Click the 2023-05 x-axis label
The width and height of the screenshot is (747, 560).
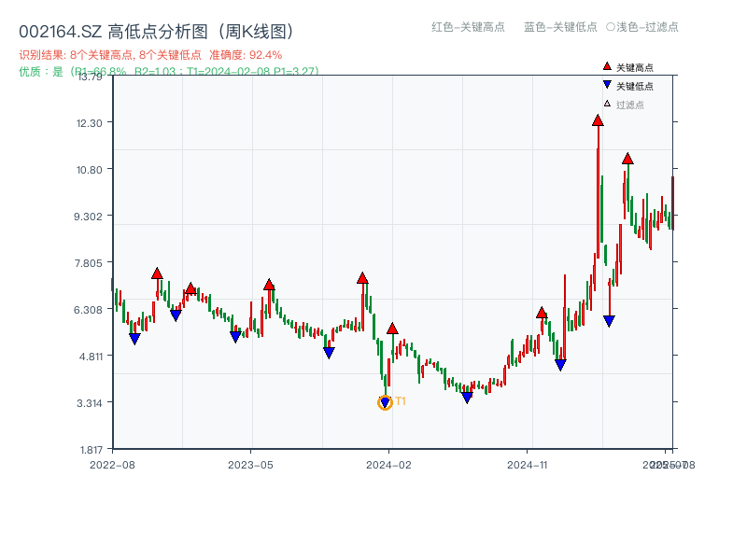tap(250, 465)
